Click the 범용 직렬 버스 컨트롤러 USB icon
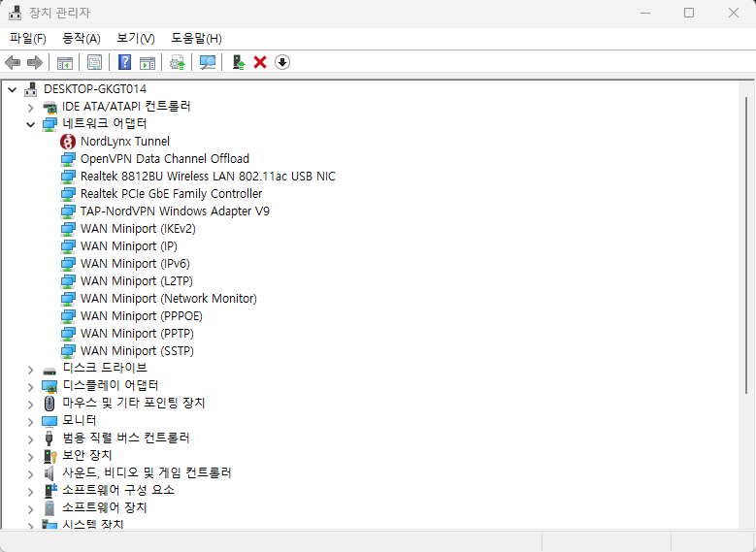The image size is (756, 552). click(49, 438)
